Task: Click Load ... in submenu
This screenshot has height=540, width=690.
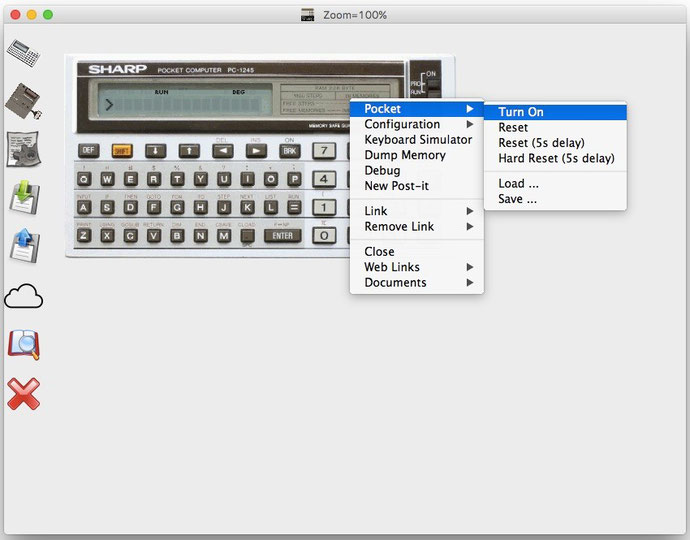Action: click(x=555, y=184)
